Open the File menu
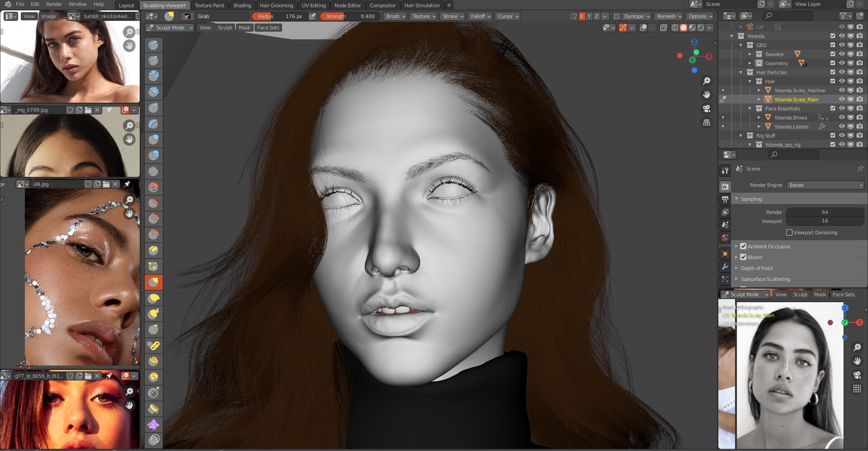The image size is (868, 451). [20, 4]
